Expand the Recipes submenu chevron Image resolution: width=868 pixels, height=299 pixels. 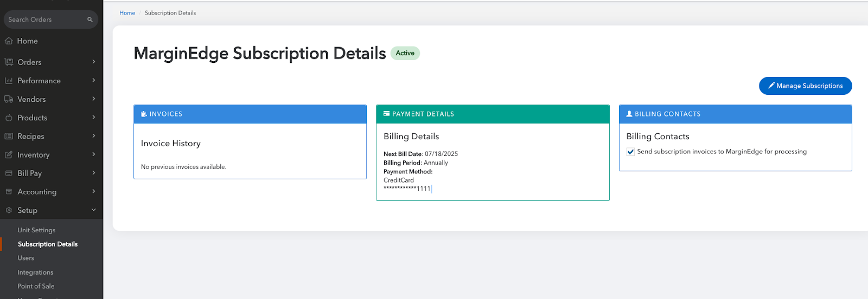pos(94,136)
